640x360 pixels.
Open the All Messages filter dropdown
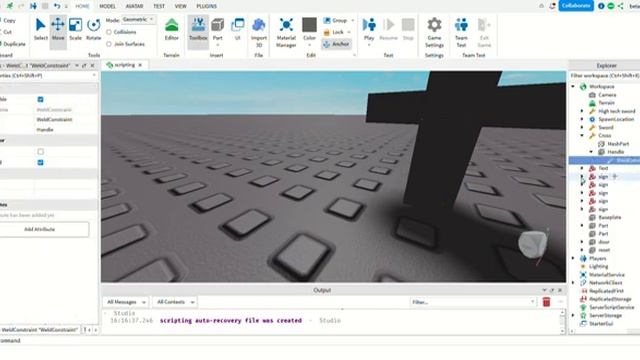[x=126, y=302]
